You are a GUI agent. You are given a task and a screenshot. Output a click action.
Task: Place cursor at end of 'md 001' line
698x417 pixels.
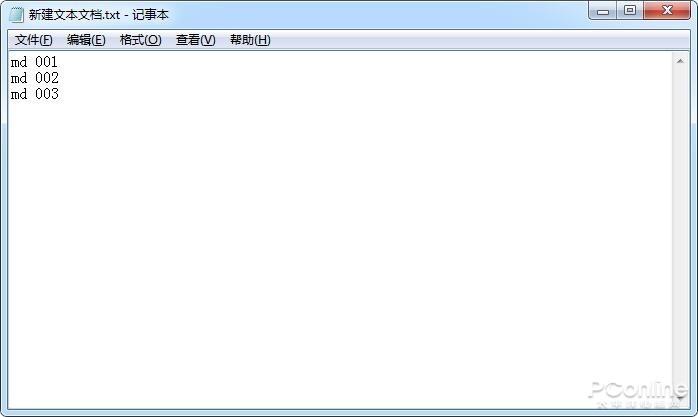point(58,62)
